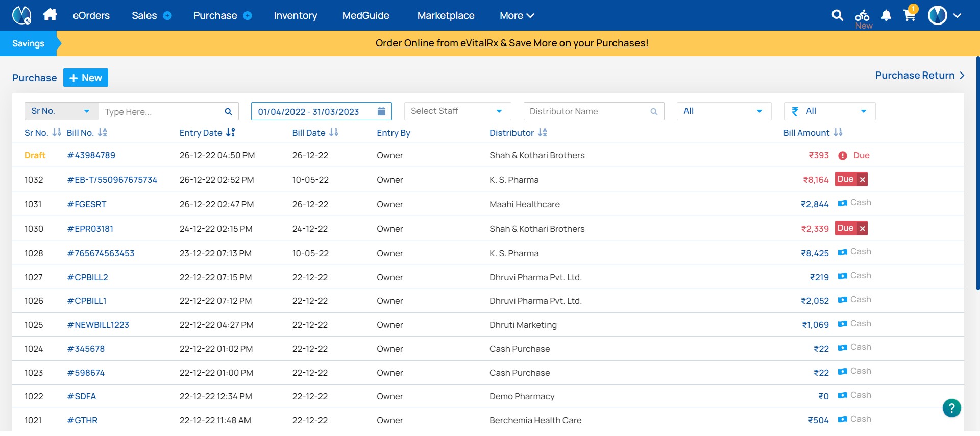
Task: Click the Entry By column header
Action: pos(394,133)
